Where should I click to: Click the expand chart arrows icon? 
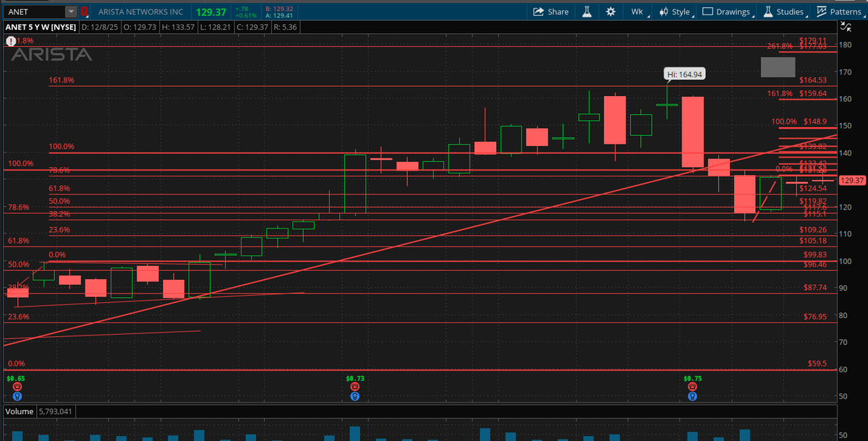pos(845,27)
